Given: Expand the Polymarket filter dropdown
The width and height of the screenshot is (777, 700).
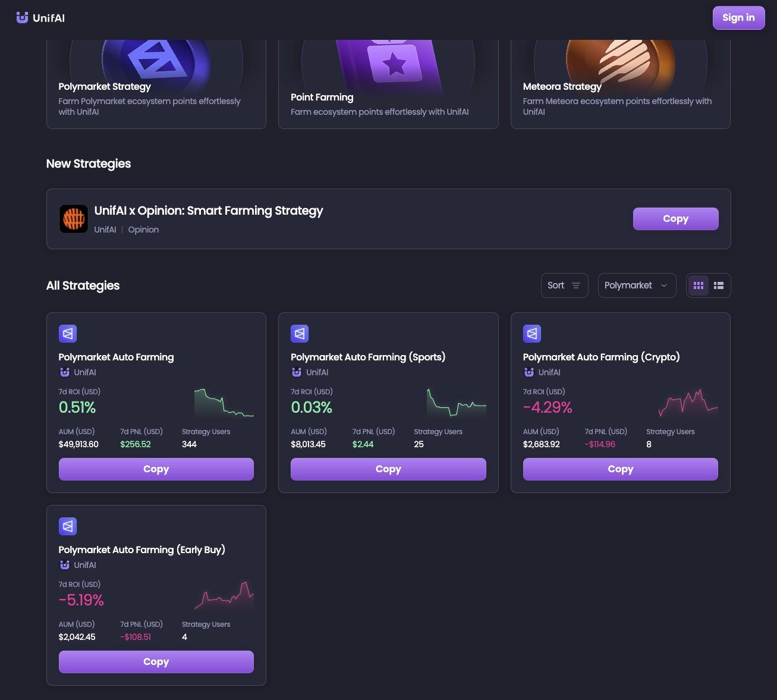Looking at the screenshot, I should (x=637, y=285).
